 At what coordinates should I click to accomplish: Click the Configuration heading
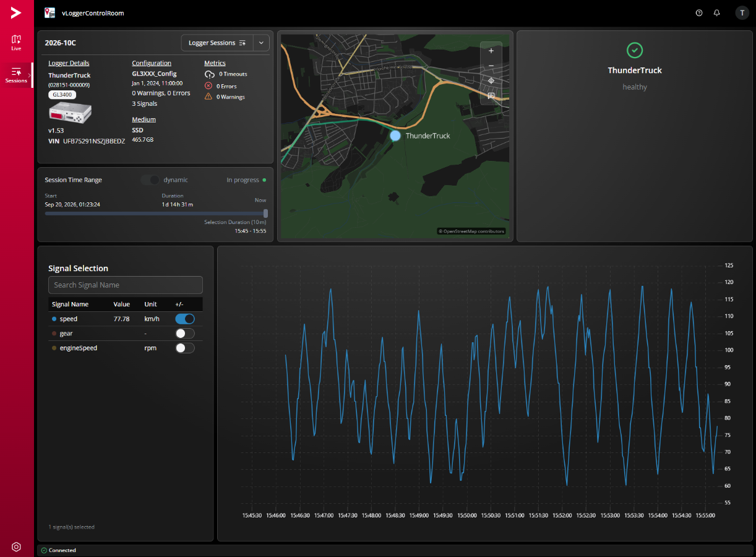152,63
